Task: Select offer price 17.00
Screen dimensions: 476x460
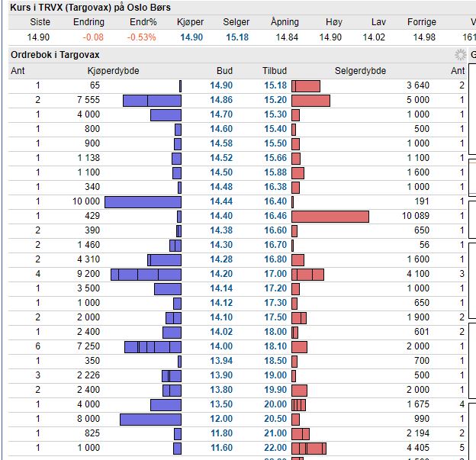Action: click(275, 274)
